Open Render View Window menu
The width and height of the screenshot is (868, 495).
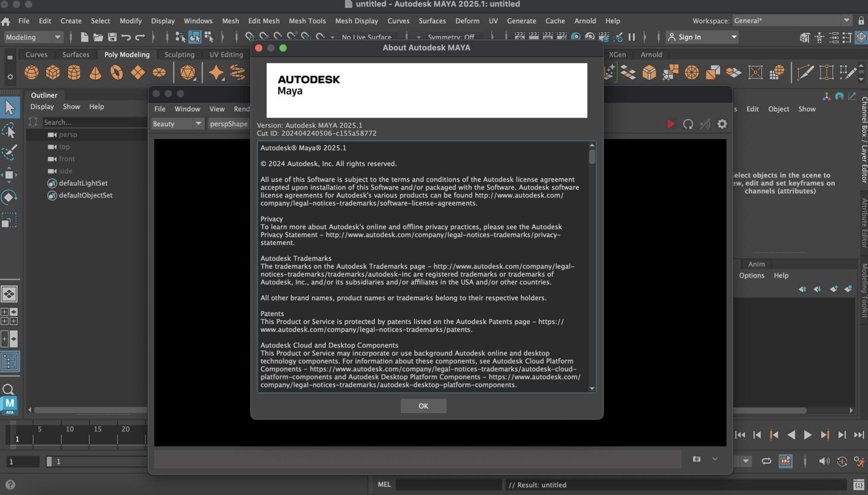[x=187, y=109]
